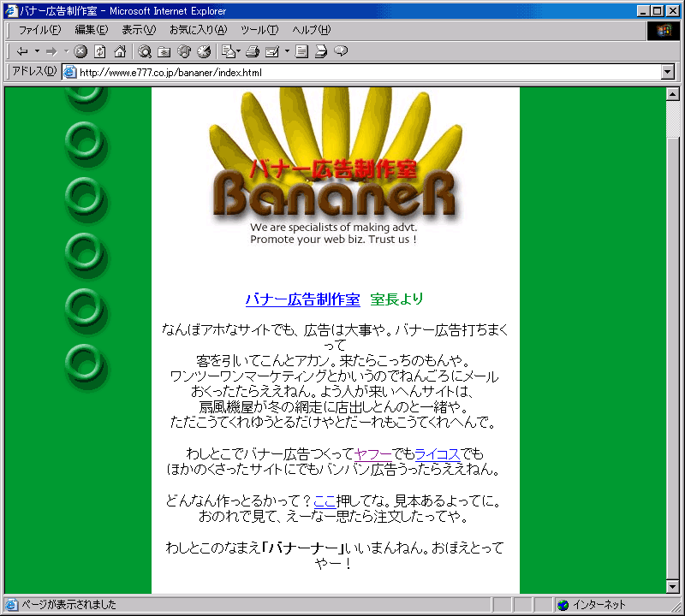
Task: Open the Back history dropdown arrow
Action: (37, 51)
